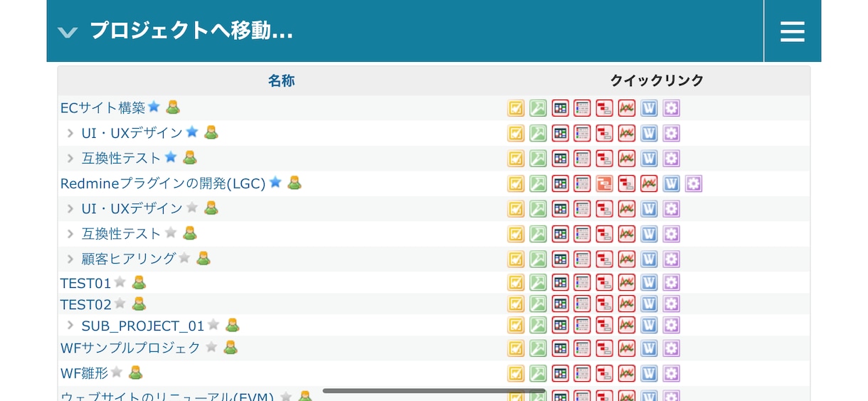Toggle favorite star for WFサンプルプロジェク
868x401 pixels.
point(211,347)
